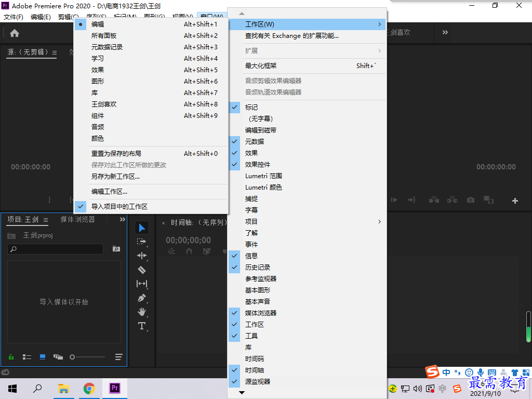Open the Windows Start menu
The width and height of the screenshot is (532, 399).
point(12,388)
